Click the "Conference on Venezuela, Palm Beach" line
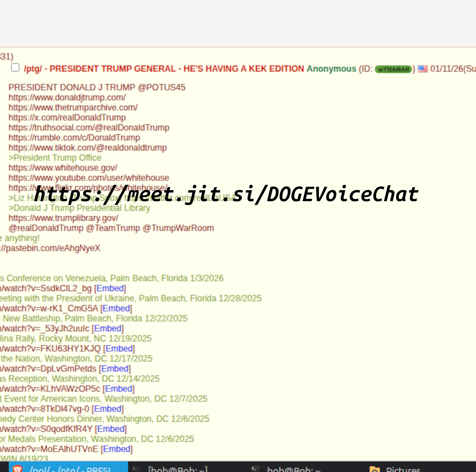The height and width of the screenshot is (472, 476). (x=112, y=278)
